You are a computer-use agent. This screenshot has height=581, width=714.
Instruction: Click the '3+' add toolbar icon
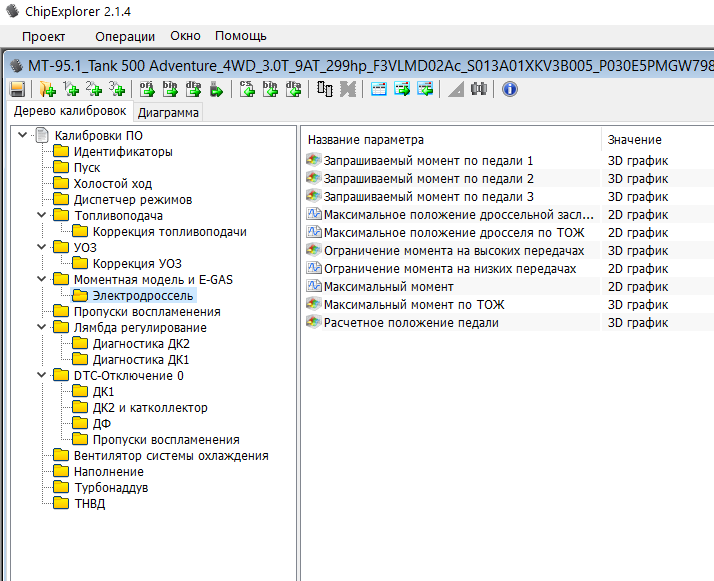click(117, 89)
